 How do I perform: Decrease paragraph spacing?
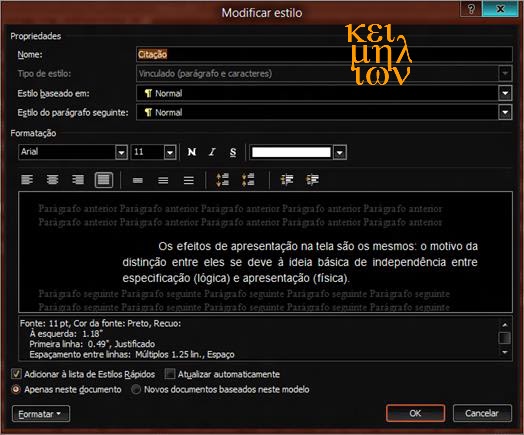[248, 180]
